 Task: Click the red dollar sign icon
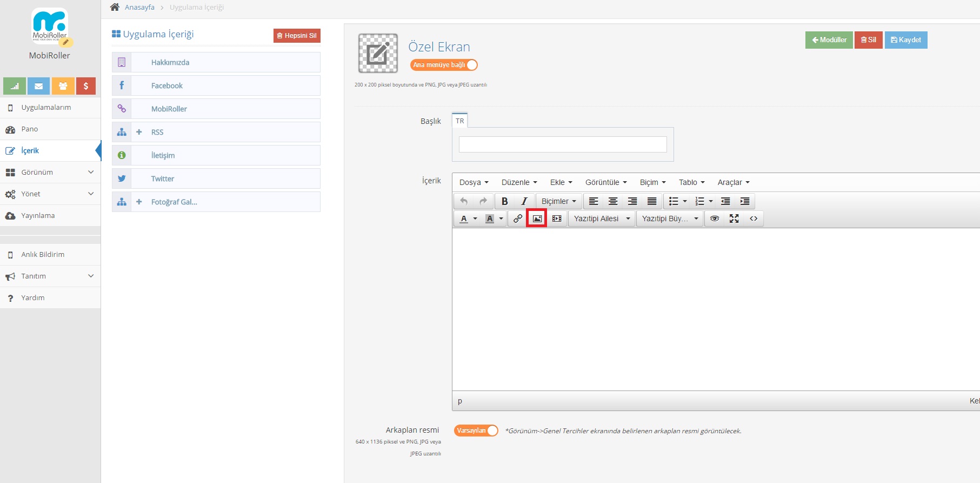tap(86, 86)
